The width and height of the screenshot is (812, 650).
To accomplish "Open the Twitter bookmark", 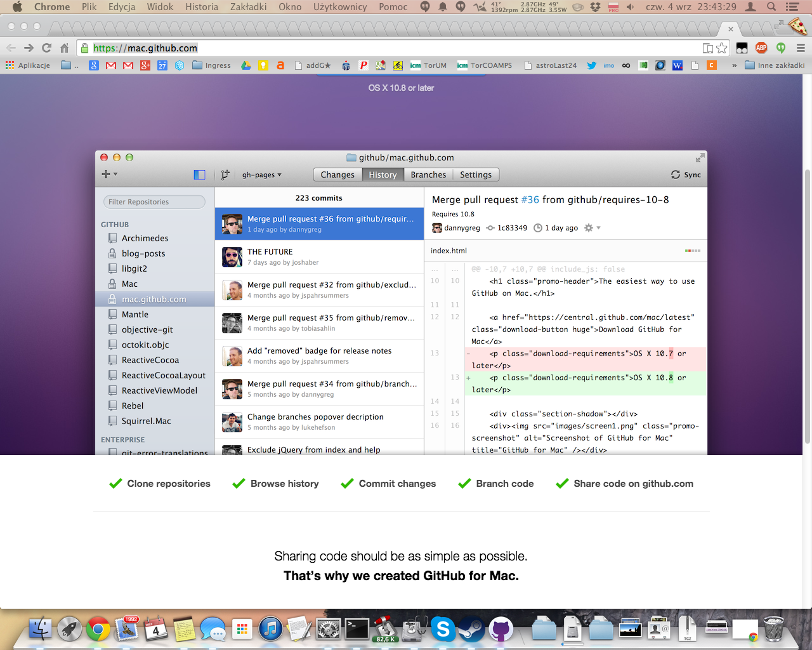I will coord(591,65).
